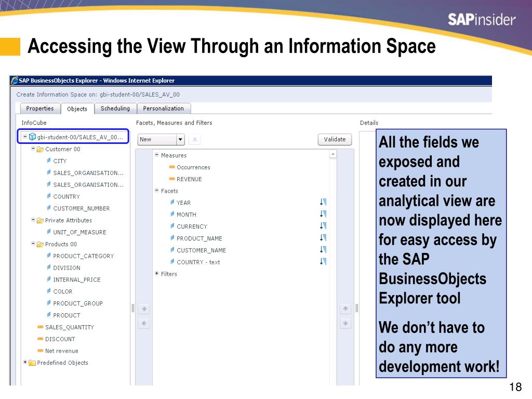This screenshot has height=399, width=532.
Task: Collapse the Customer 00 folder
Action: point(33,149)
